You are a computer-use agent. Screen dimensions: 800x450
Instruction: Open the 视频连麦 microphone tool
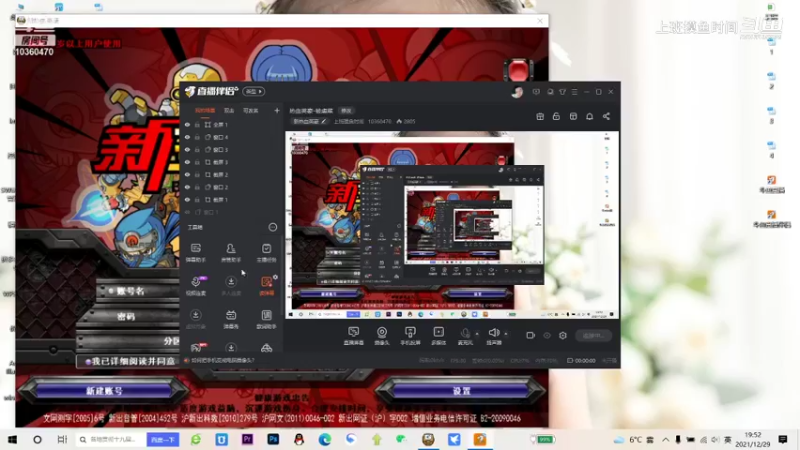[196, 286]
